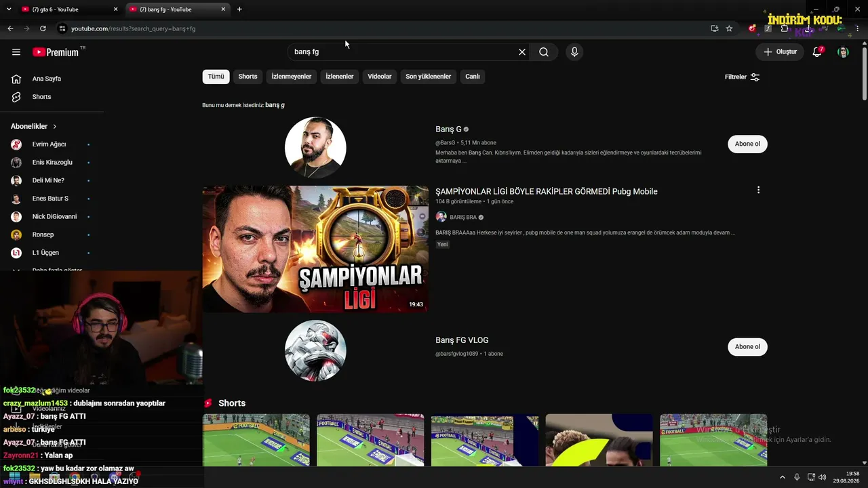This screenshot has height=488, width=868.
Task: Click the magnifier search button
Action: (544, 52)
